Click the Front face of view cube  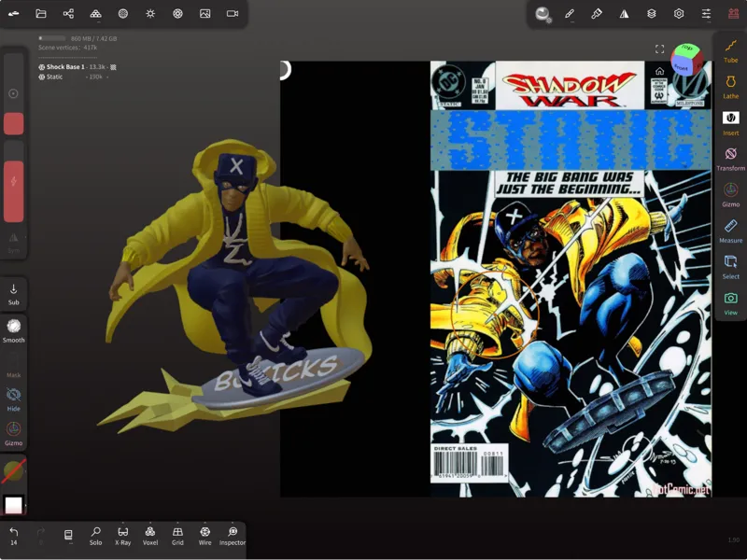(682, 66)
